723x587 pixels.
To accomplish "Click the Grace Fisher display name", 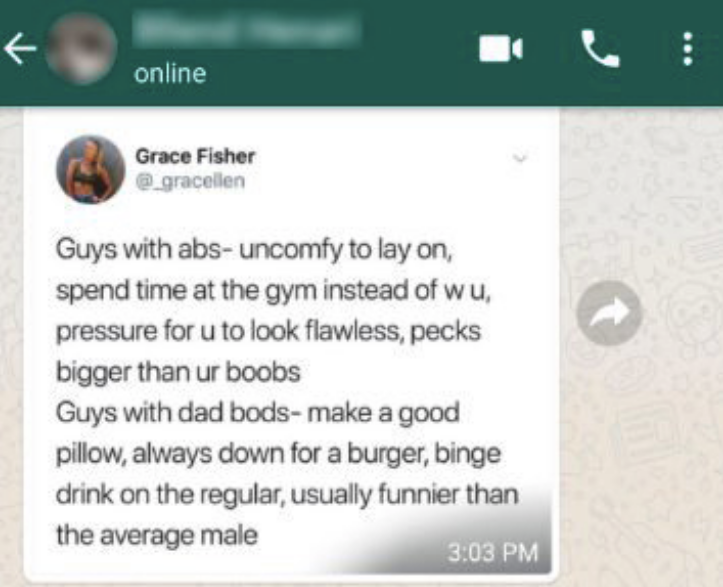I will click(x=195, y=156).
